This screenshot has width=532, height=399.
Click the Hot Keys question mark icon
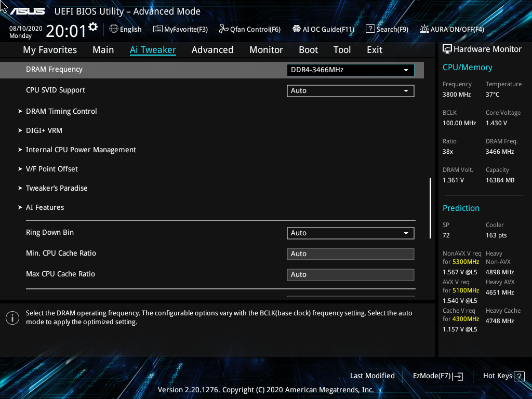(519, 376)
